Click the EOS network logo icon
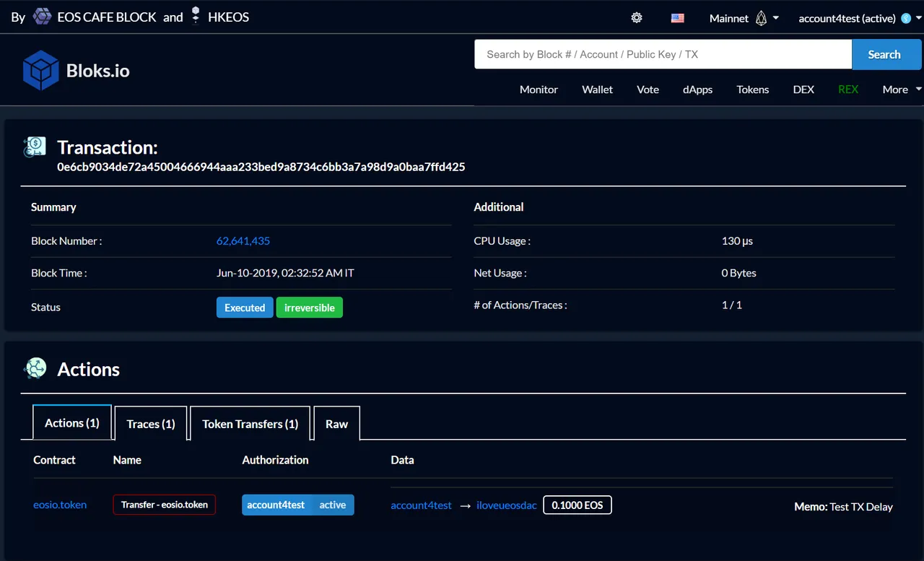 click(x=761, y=18)
